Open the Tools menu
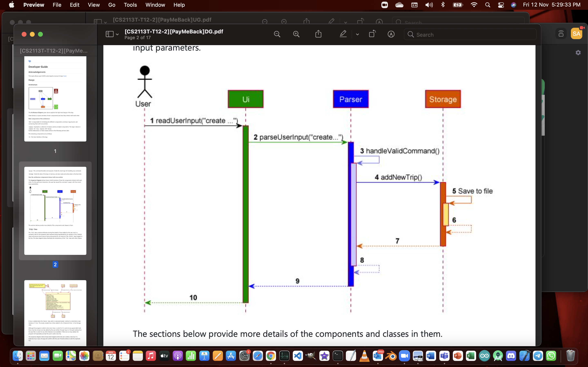Image resolution: width=588 pixels, height=367 pixels. (130, 5)
